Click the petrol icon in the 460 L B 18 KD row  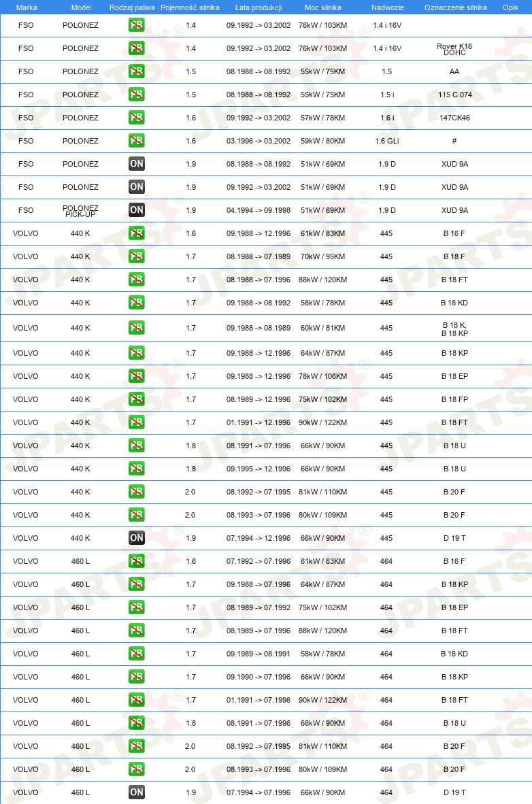pyautogui.click(x=137, y=653)
